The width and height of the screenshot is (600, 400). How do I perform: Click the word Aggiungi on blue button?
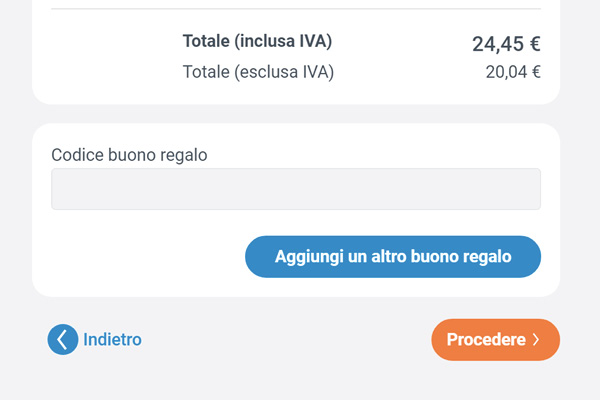(308, 257)
